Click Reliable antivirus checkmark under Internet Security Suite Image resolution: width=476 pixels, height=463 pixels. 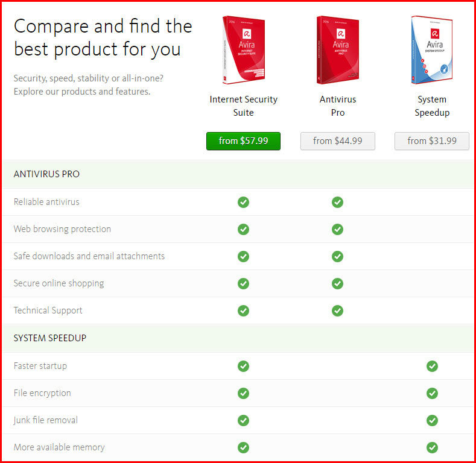(244, 202)
